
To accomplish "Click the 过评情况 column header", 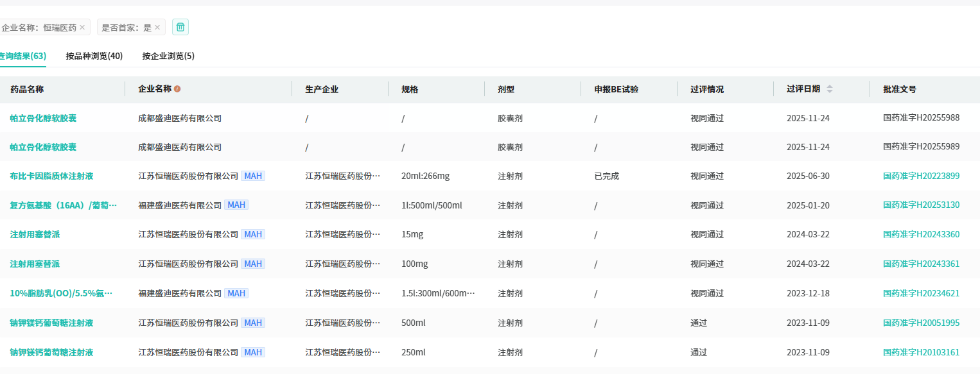I will tap(707, 89).
